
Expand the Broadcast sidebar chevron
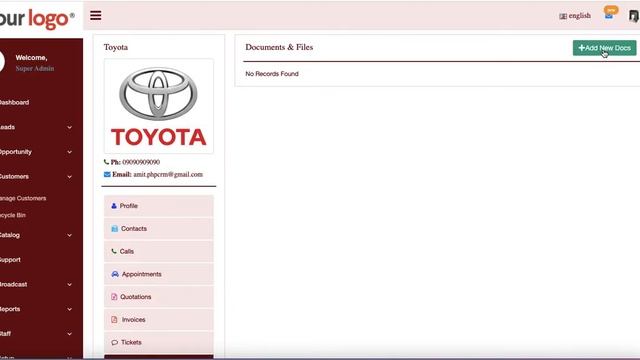pyautogui.click(x=69, y=284)
